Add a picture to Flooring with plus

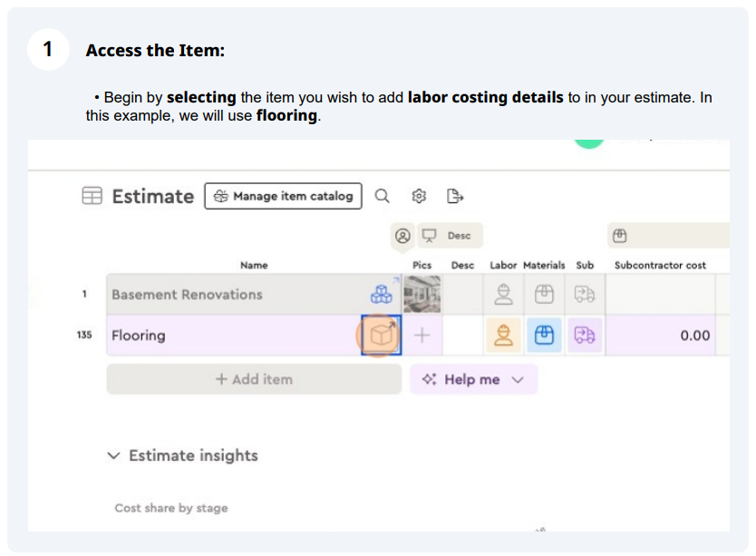click(x=422, y=335)
